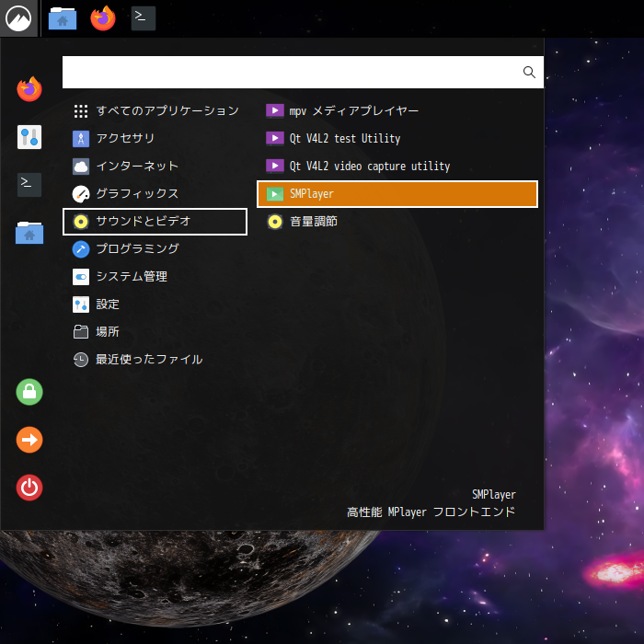Image resolution: width=644 pixels, height=644 pixels.
Task: Open the terminal from the top panel
Action: 143,18
